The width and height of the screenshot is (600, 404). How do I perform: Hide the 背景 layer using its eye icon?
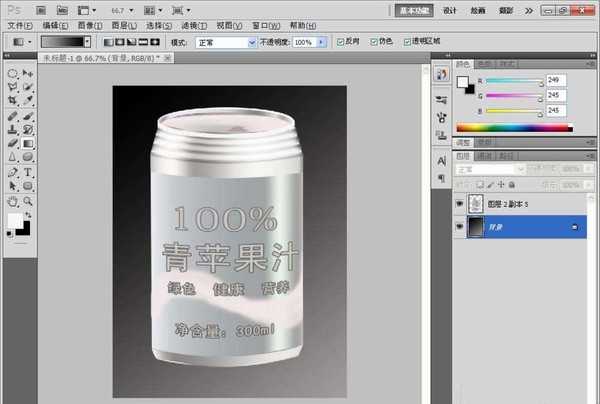pyautogui.click(x=459, y=228)
